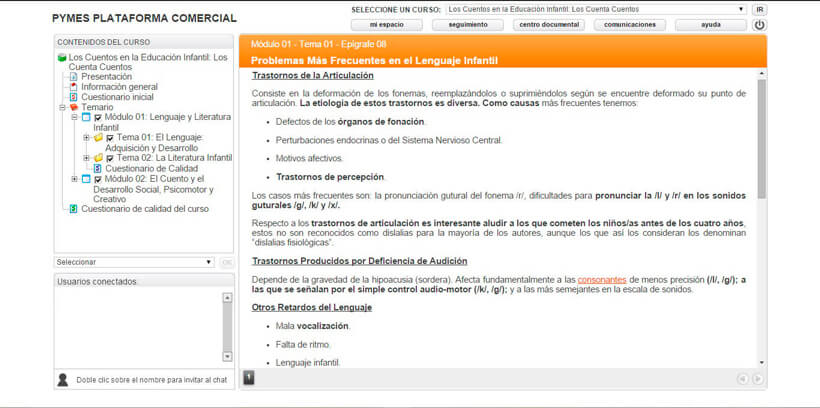Click the Trastornos de la Articulación heading

(x=313, y=75)
